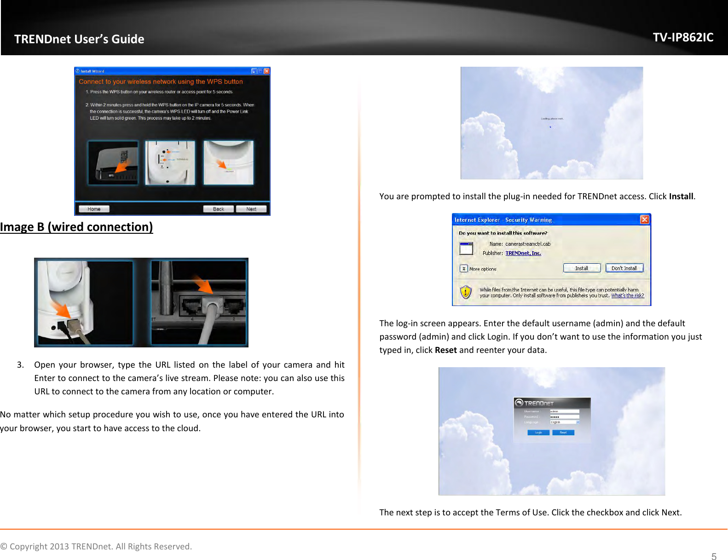This screenshot has height=560, width=728.
Task: Click the "Image B (wired connection)" heading
Action: 76,227
